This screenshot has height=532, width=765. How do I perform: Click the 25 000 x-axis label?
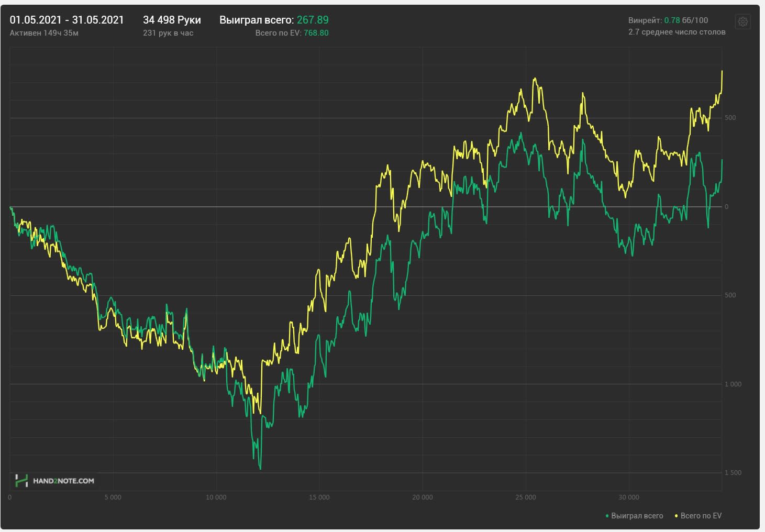click(x=525, y=497)
